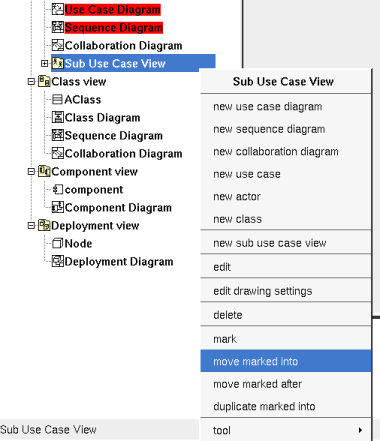Click the Deployment view package icon
The width and height of the screenshot is (380, 441).
(x=44, y=225)
